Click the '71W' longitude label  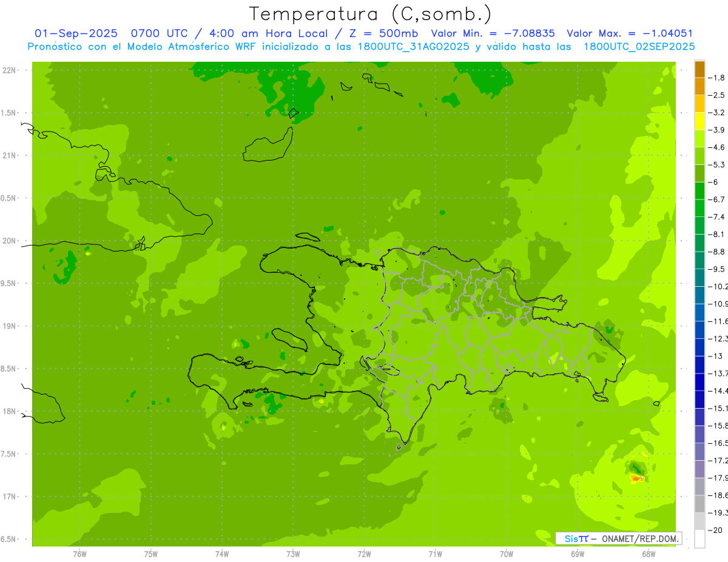tap(435, 554)
